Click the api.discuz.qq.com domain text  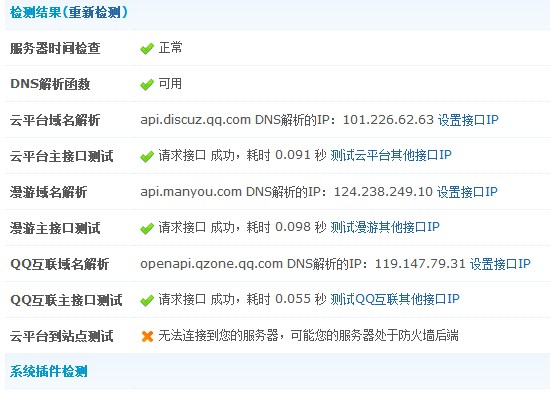click(x=195, y=120)
